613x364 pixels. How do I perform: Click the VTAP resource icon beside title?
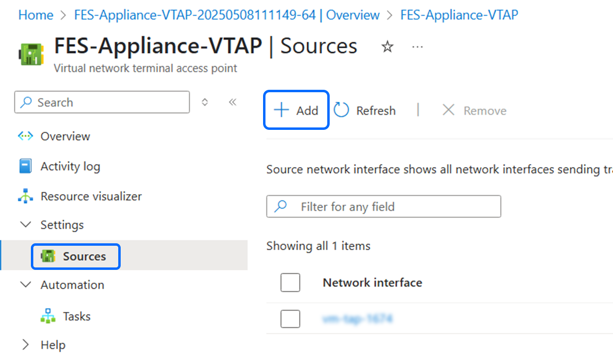(30, 54)
